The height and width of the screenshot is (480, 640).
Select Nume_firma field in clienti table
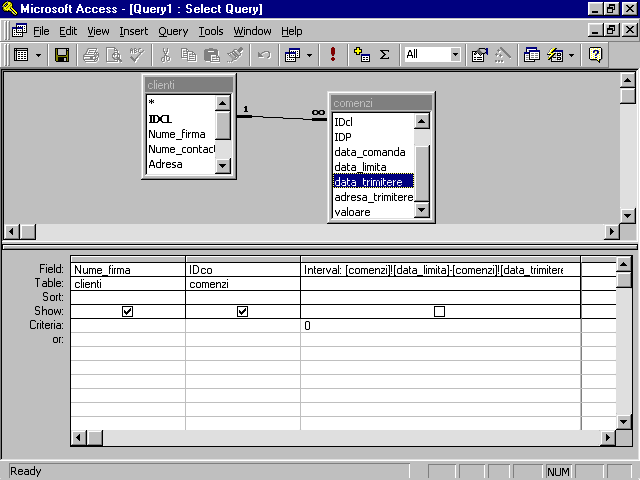[177, 133]
